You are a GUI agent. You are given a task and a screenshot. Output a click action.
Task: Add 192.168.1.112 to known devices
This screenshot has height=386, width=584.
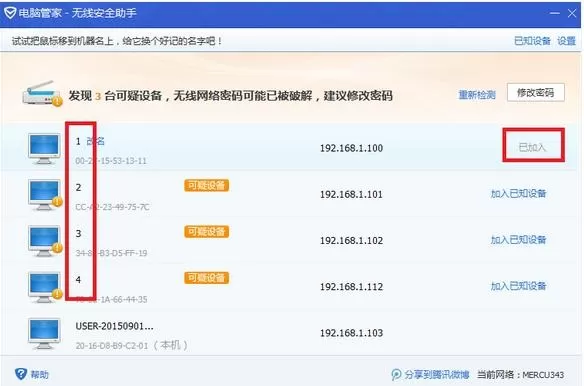click(x=518, y=286)
